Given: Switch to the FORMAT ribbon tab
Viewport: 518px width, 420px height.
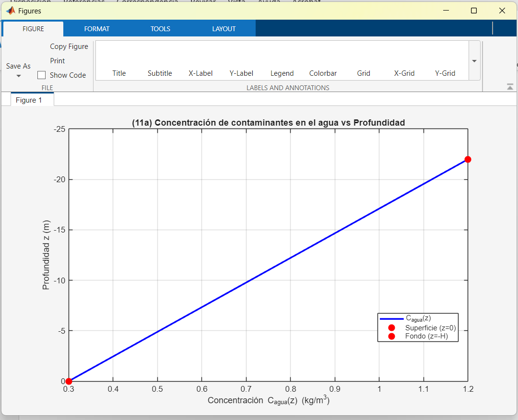Looking at the screenshot, I should click(x=97, y=29).
